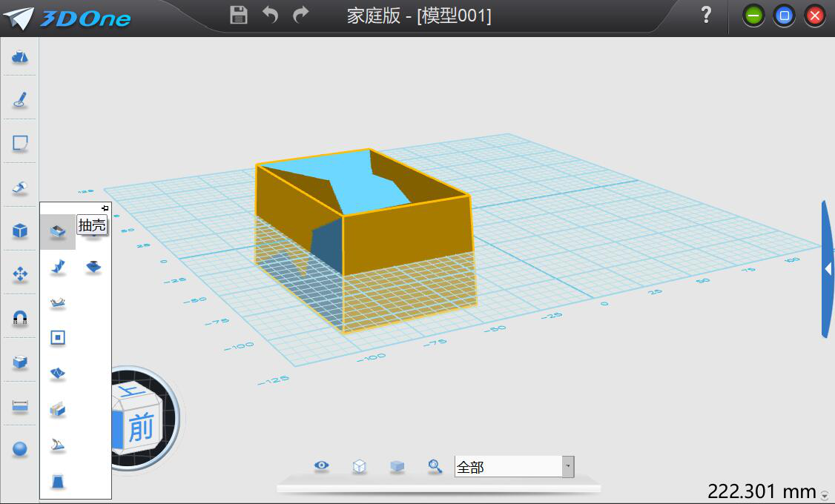
Task: Click the Save icon in top bar
Action: (x=237, y=15)
